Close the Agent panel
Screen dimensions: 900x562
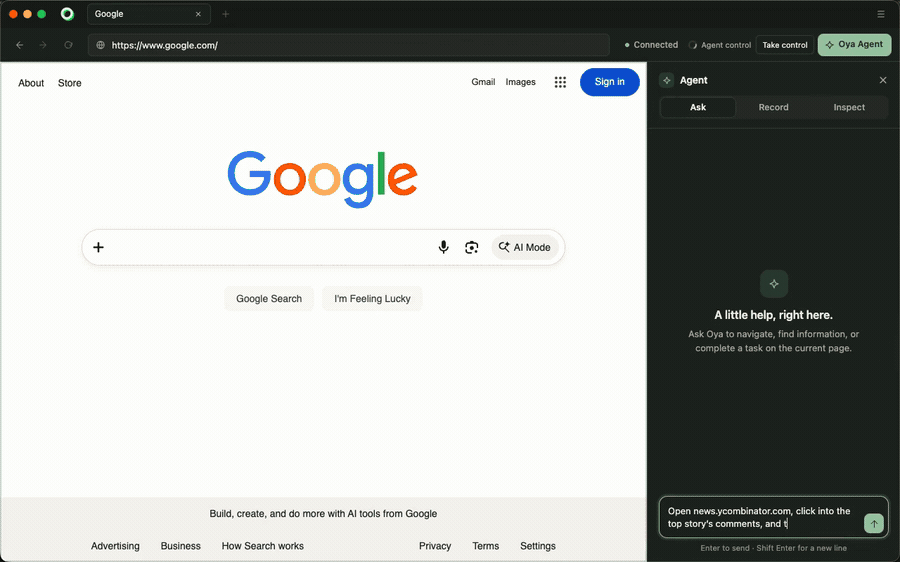tap(883, 80)
